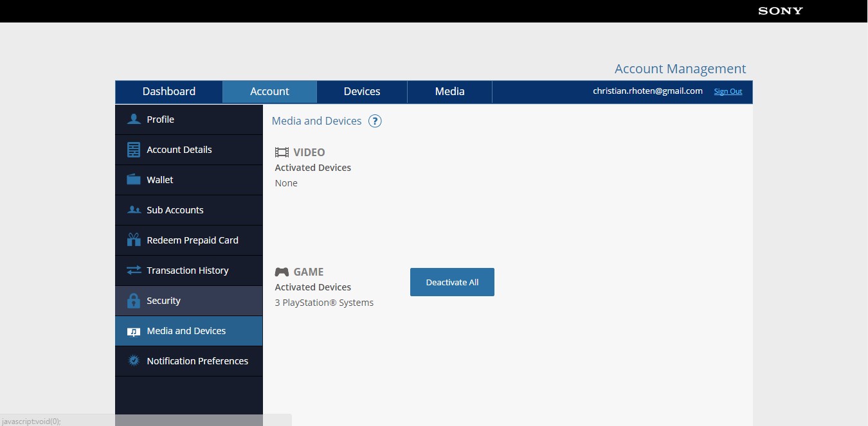Click the Deactivate All button
868x426 pixels.
click(x=452, y=282)
